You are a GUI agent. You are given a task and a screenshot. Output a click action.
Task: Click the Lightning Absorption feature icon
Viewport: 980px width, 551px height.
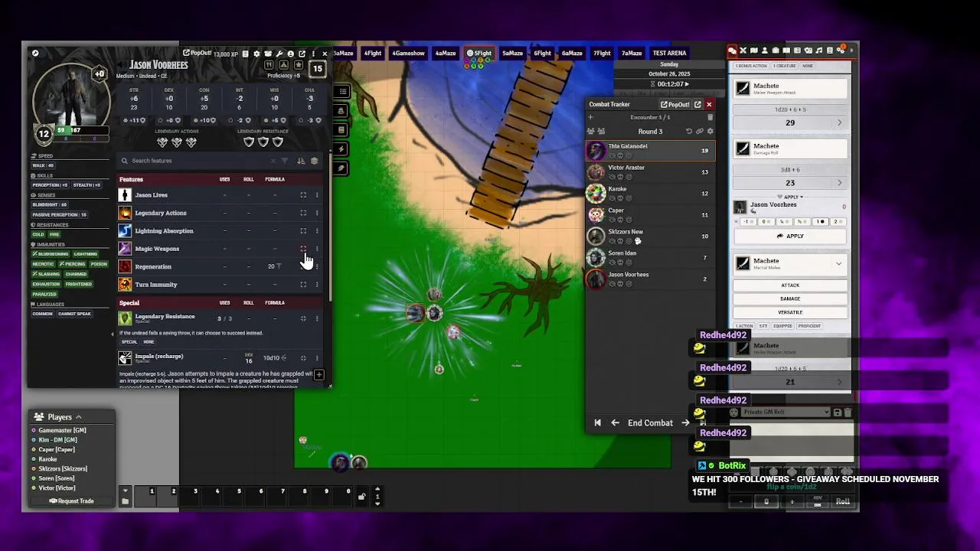coord(125,230)
